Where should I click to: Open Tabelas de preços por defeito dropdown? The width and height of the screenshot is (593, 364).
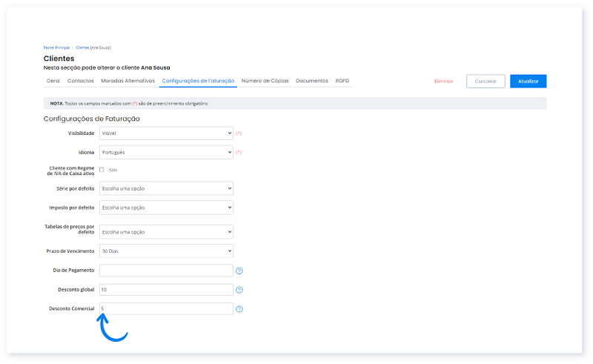click(166, 231)
